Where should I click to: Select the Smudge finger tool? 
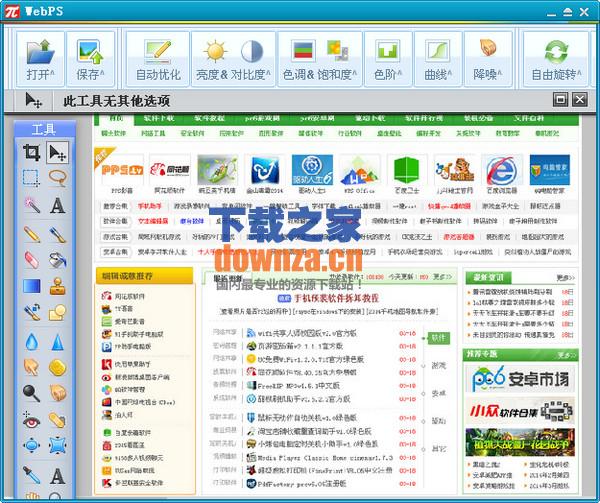pyautogui.click(x=32, y=367)
